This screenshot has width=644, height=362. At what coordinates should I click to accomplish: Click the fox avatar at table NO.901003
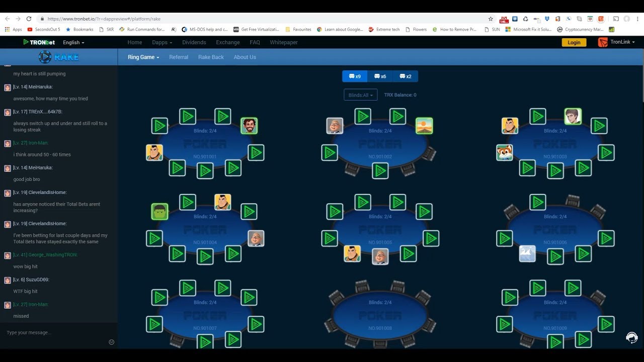point(505,152)
